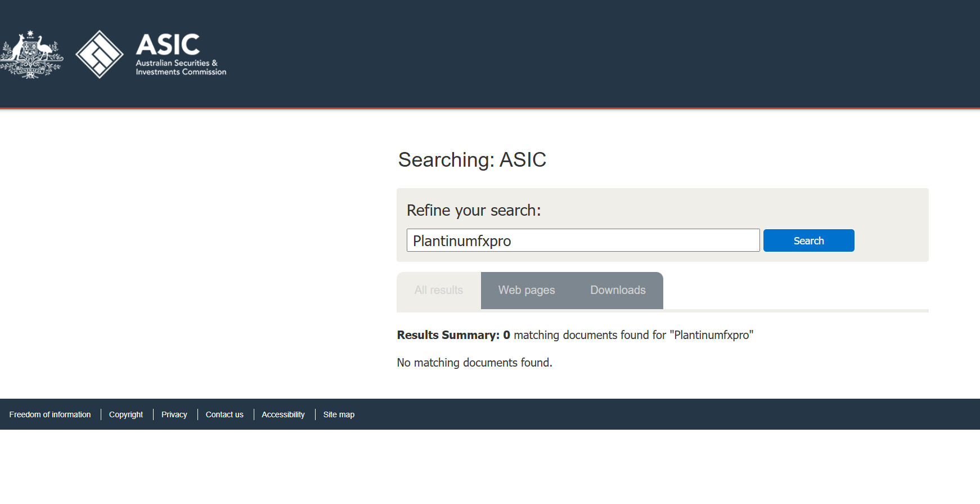Image resolution: width=980 pixels, height=504 pixels.
Task: Click the Searching: ASIC heading
Action: (x=472, y=160)
